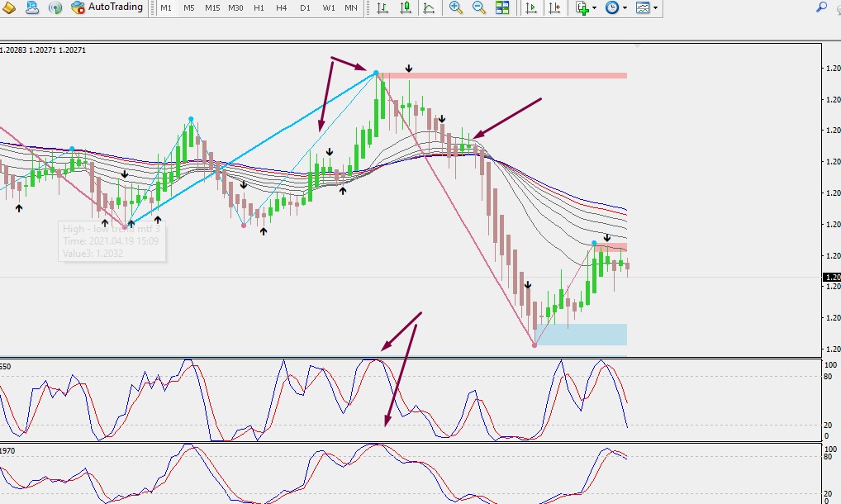The image size is (841, 504).
Task: Toggle the Auto Scroll chart icon
Action: (531, 7)
